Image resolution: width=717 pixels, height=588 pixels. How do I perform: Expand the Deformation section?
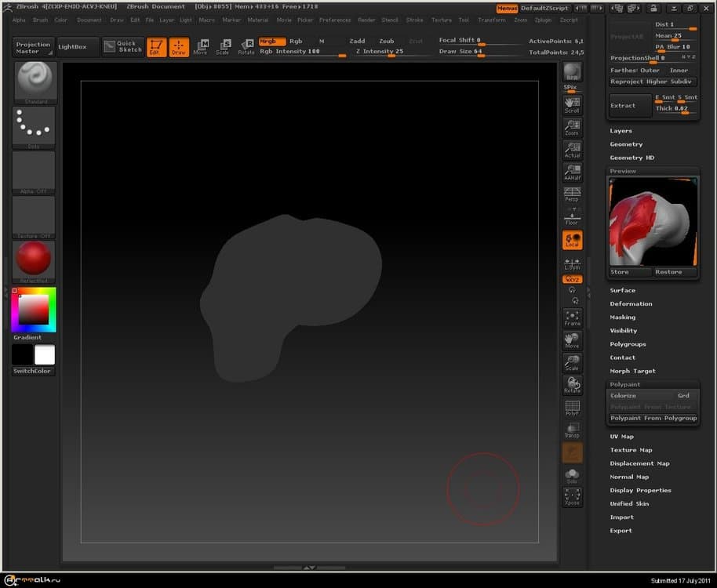631,303
